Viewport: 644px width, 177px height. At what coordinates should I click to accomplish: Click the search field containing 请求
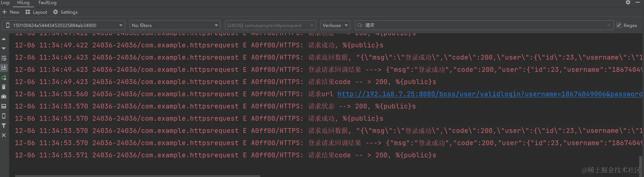485,25
